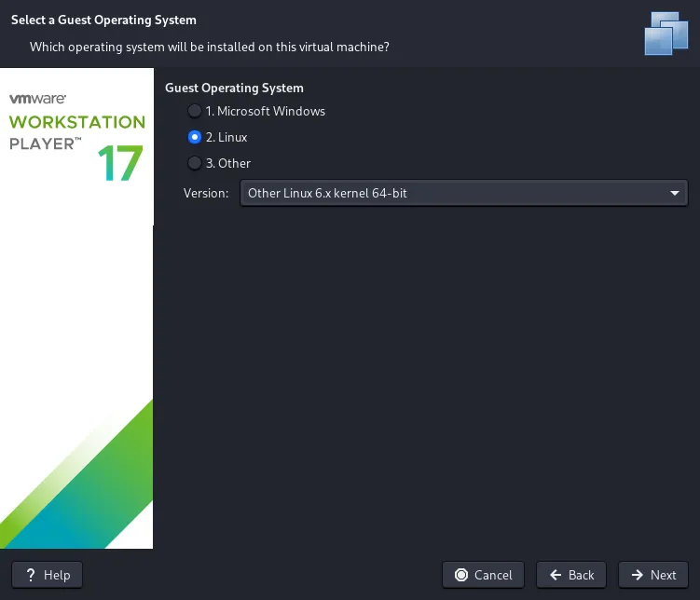Open Help for this wizard
This screenshot has height=600, width=700.
tap(48, 575)
